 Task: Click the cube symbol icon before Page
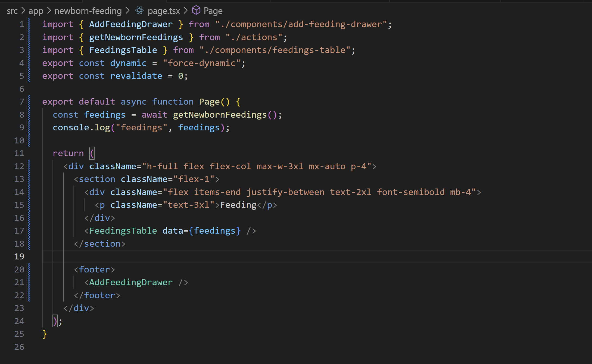pyautogui.click(x=196, y=11)
